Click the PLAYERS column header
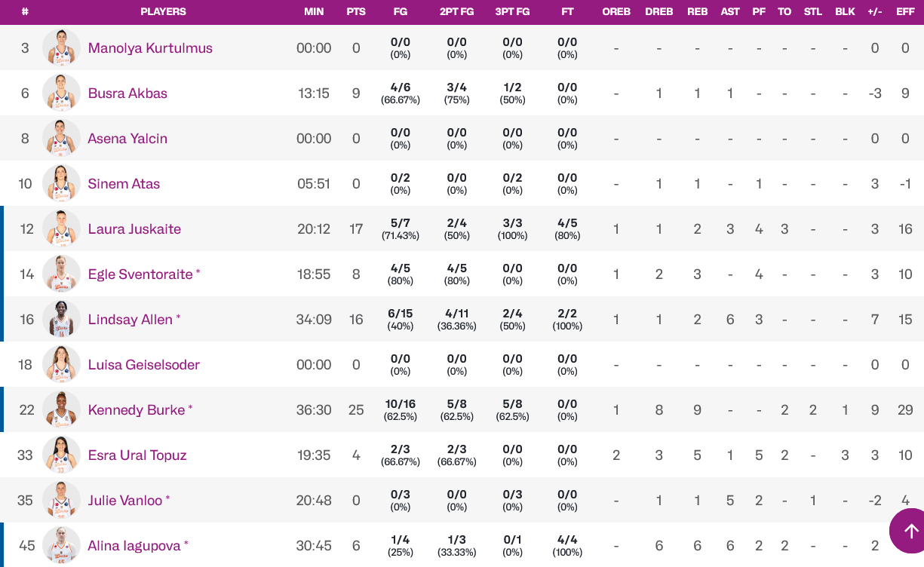Viewport: 924px width, 567px height. pos(163,11)
